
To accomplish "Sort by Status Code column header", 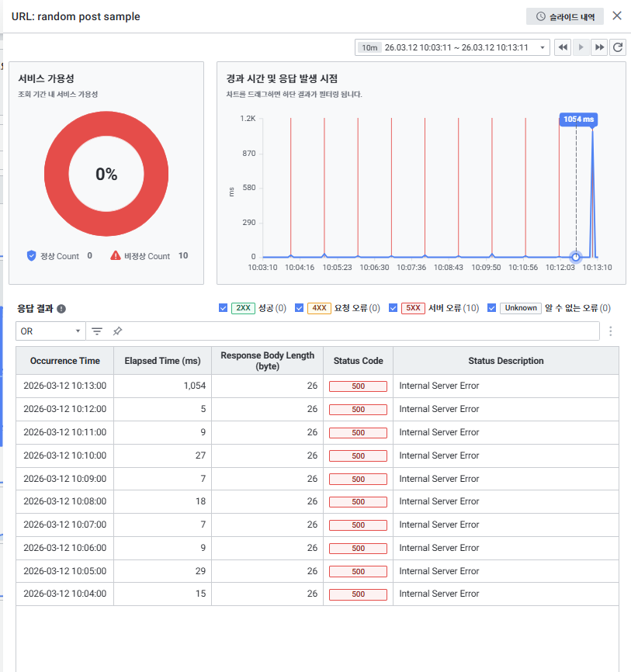I will 358,361.
